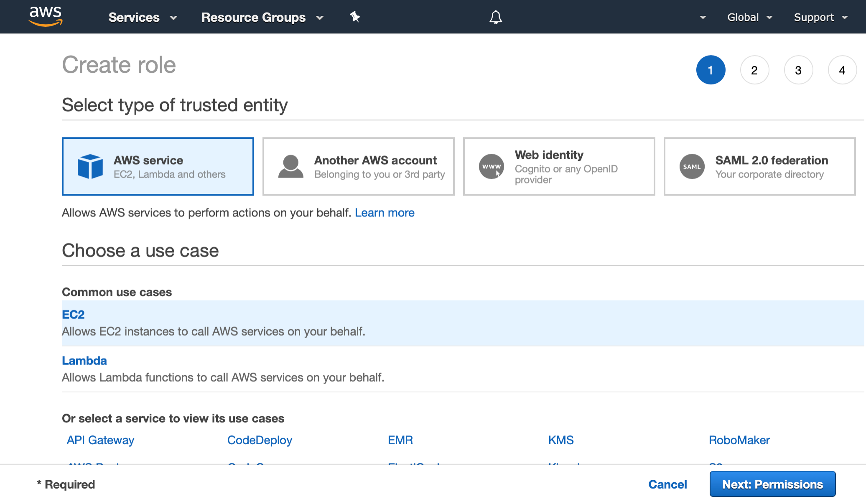The width and height of the screenshot is (866, 504).
Task: Click the www globe icon for Web identity
Action: coord(491,166)
